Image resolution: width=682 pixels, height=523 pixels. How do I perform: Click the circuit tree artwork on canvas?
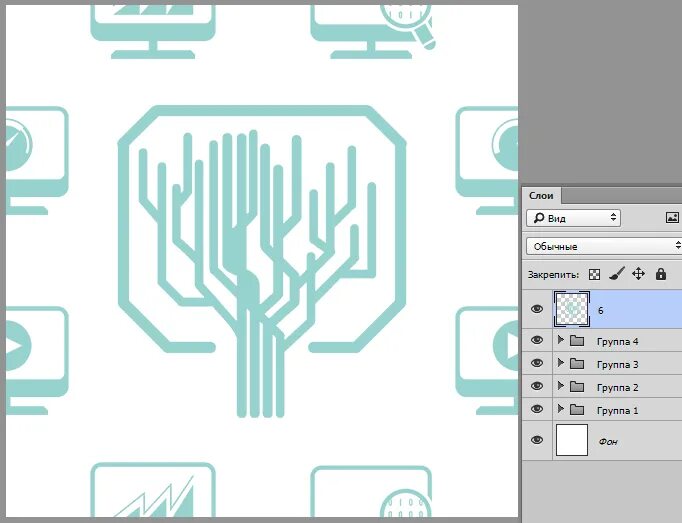pyautogui.click(x=262, y=261)
